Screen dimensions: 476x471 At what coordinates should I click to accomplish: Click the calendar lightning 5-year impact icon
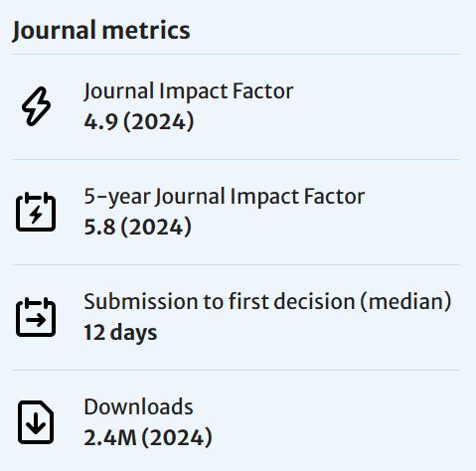[36, 212]
